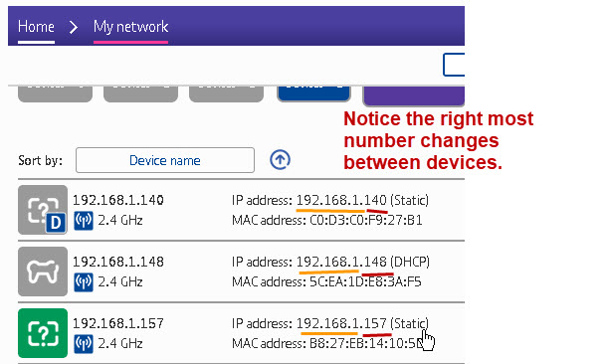
Task: Open device name 192.168.1.148 entry
Action: (118, 262)
